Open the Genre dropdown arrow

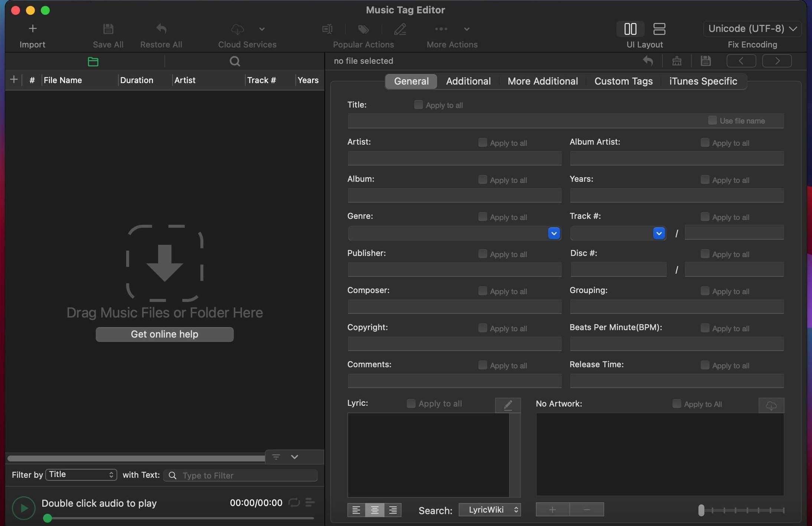pyautogui.click(x=554, y=233)
